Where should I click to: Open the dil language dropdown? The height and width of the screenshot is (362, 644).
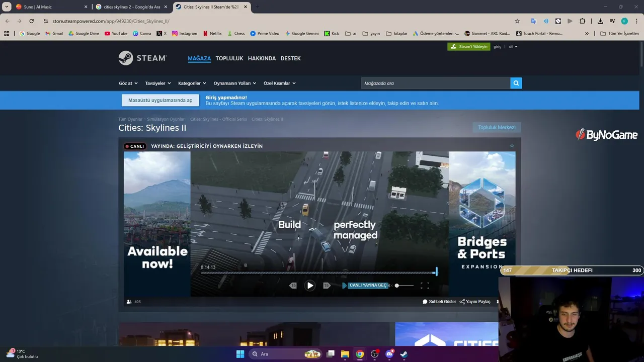513,47
